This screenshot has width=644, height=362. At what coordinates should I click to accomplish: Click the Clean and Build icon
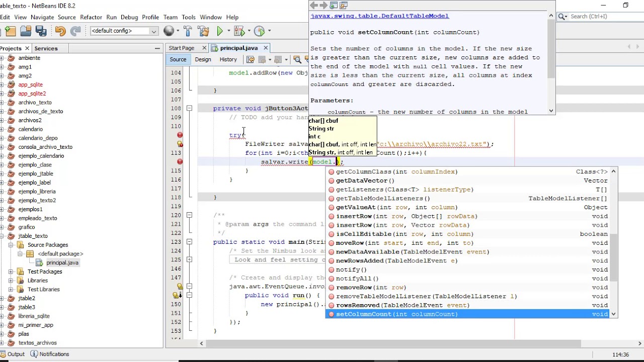click(204, 31)
